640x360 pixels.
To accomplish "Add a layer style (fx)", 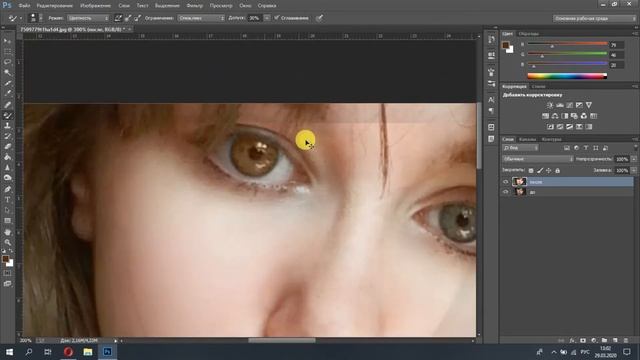I will coord(572,340).
